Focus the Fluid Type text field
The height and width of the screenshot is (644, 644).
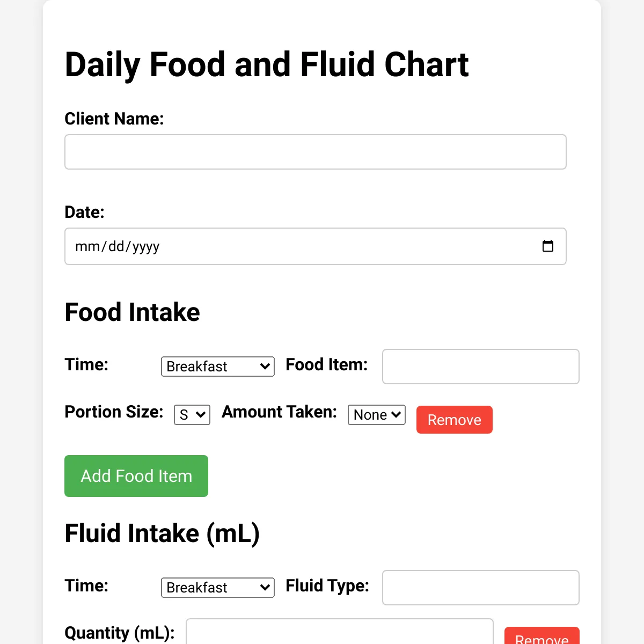click(481, 588)
